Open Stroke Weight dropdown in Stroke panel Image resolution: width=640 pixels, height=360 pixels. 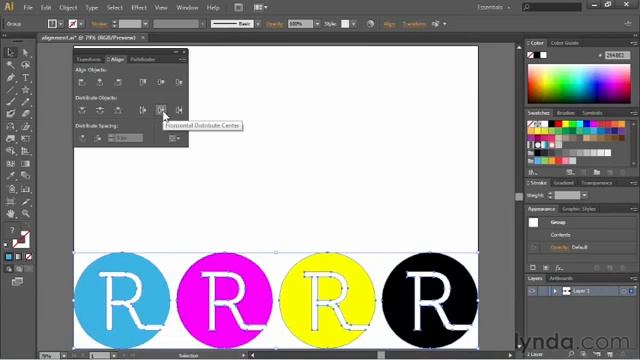(x=584, y=196)
